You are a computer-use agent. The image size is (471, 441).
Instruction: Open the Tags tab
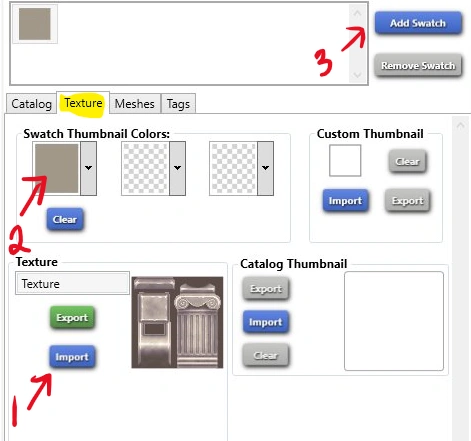pos(178,104)
